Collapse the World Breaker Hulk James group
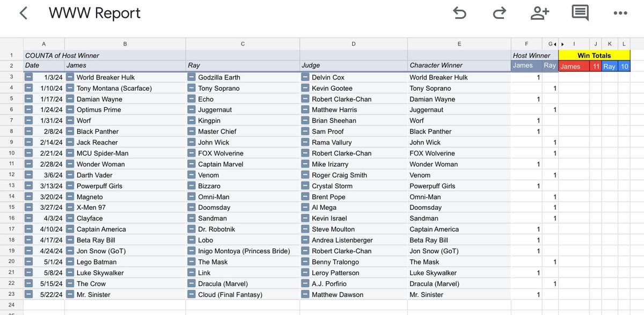 [x=70, y=77]
